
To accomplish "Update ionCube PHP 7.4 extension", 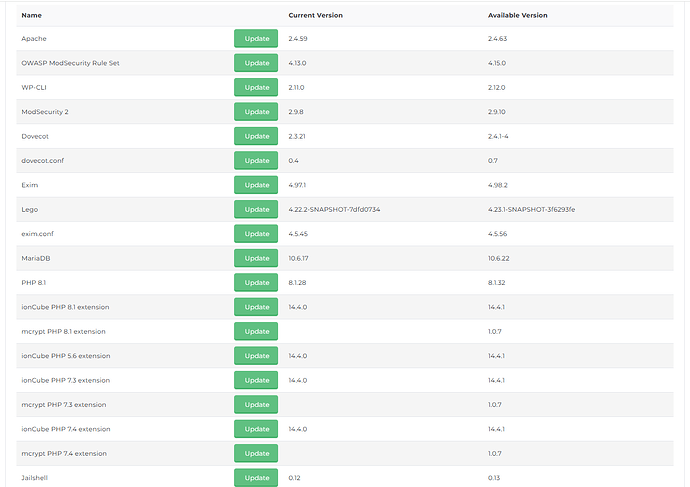I will (x=256, y=429).
